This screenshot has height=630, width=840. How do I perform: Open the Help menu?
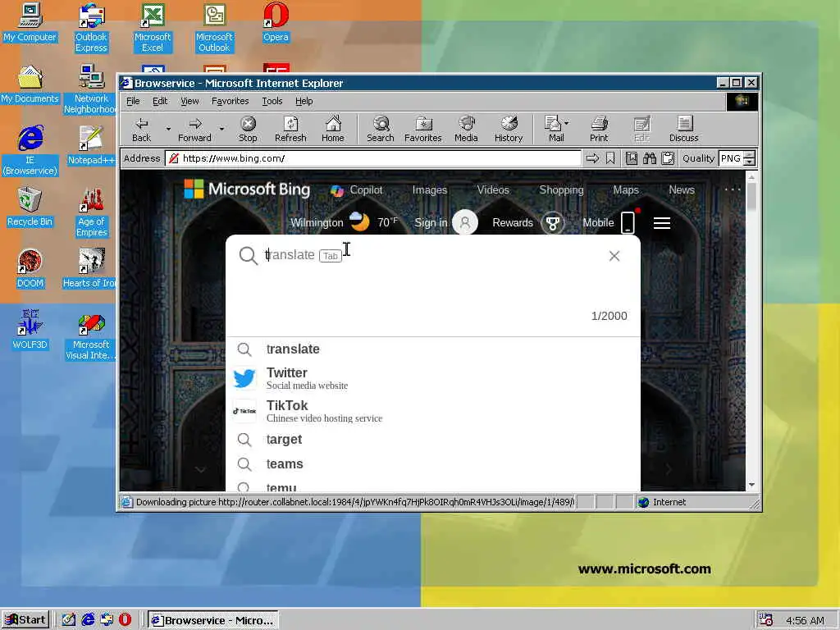[304, 101]
